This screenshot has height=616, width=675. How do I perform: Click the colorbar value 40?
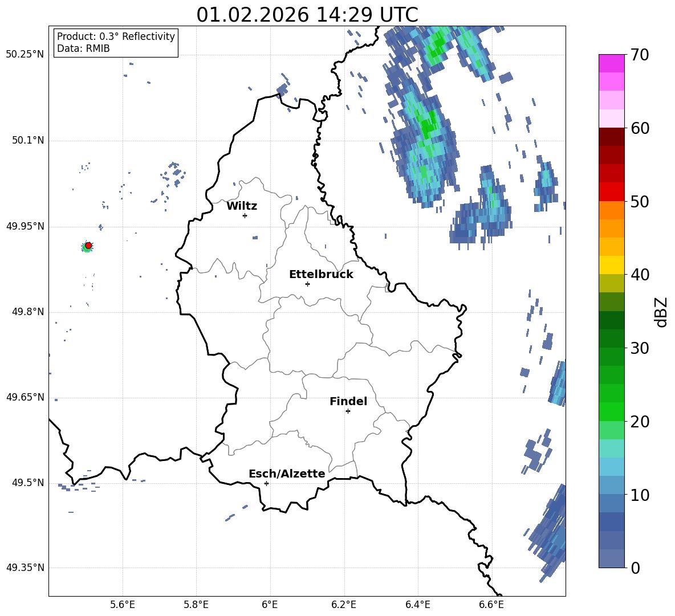(x=640, y=275)
